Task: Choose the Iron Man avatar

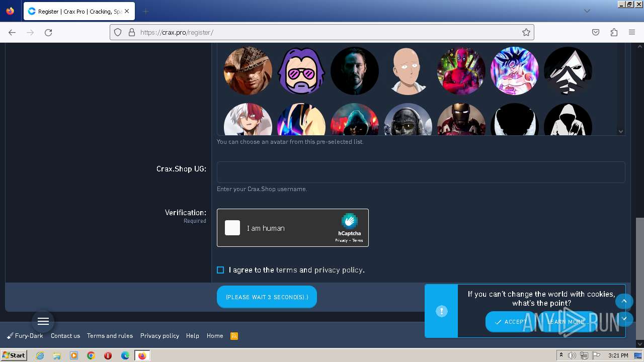Action: tap(461, 120)
